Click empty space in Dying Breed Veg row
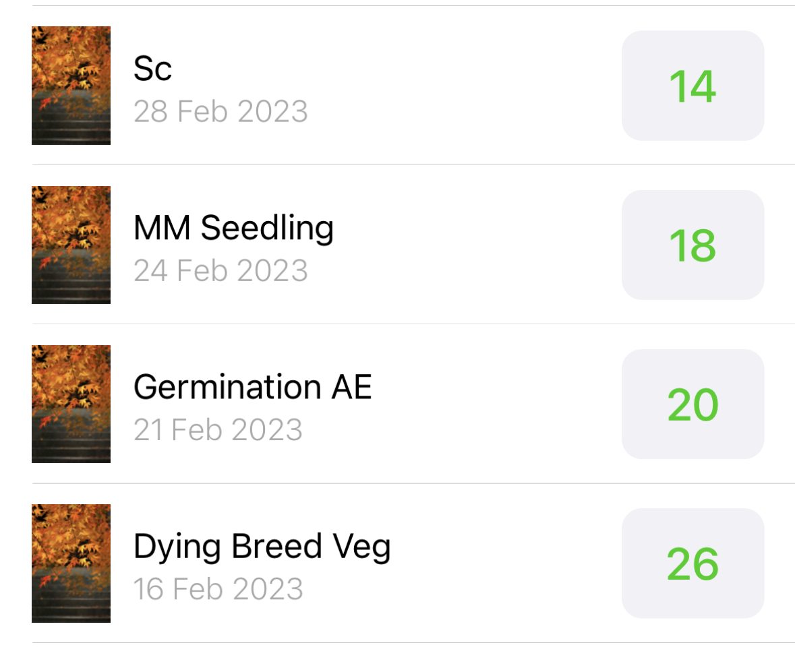795x672 pixels. [506, 563]
